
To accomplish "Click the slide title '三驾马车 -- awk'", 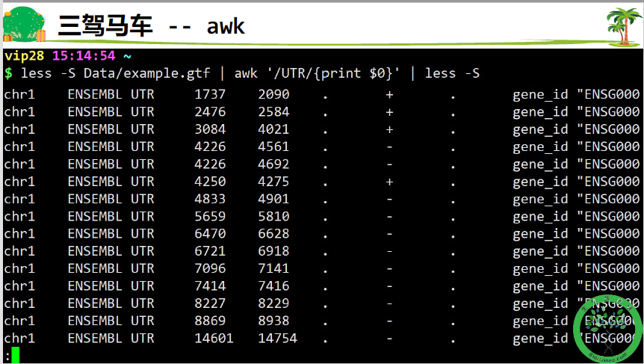I will (x=151, y=25).
